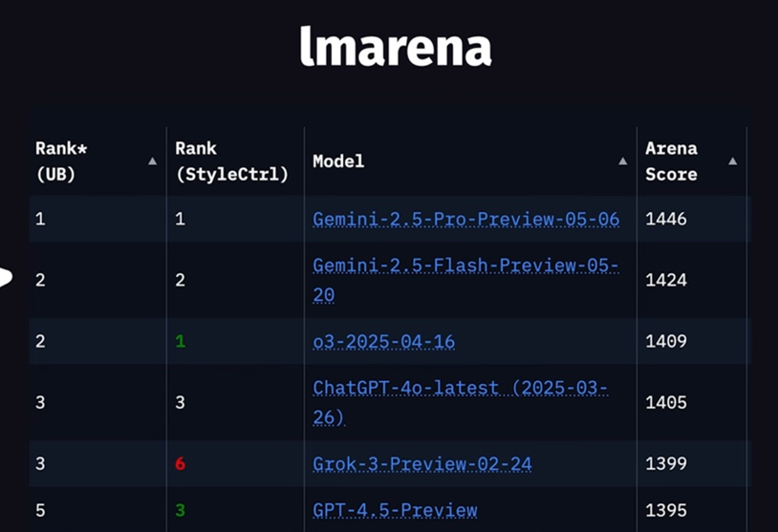This screenshot has width=778, height=532.
Task: Click the lmarena logo title
Action: (396, 47)
